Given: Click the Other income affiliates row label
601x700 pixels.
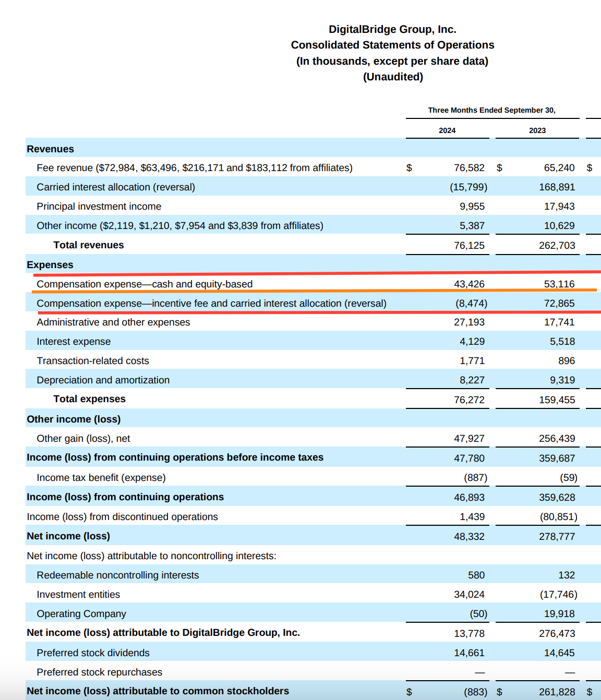Looking at the screenshot, I should 180,226.
